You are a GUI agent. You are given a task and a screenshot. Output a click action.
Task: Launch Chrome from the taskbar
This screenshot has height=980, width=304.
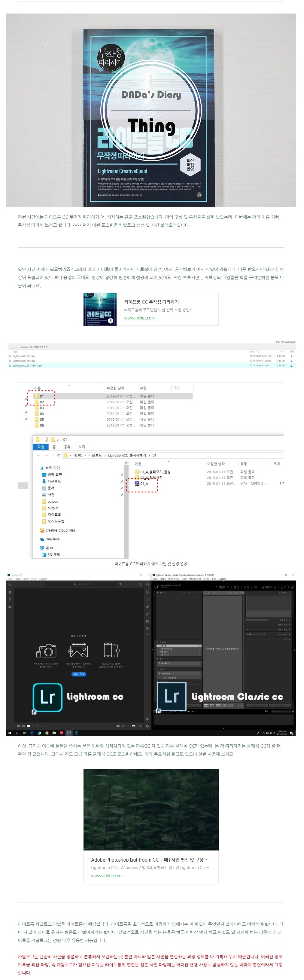tap(47, 733)
